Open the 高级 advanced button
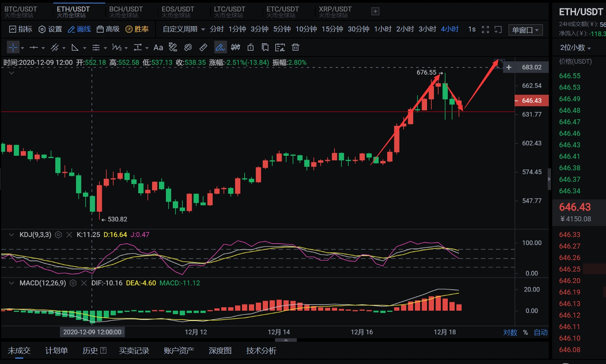 108,29
